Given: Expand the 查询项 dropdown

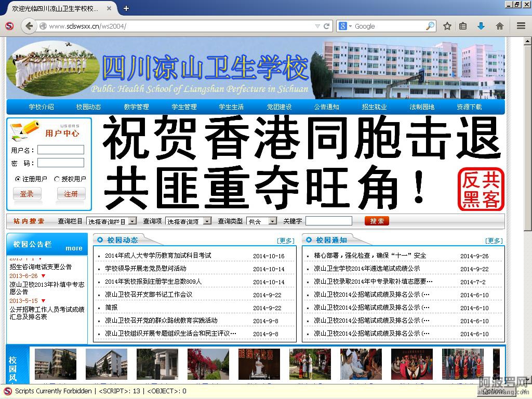Looking at the screenshot, I should pyautogui.click(x=207, y=221).
